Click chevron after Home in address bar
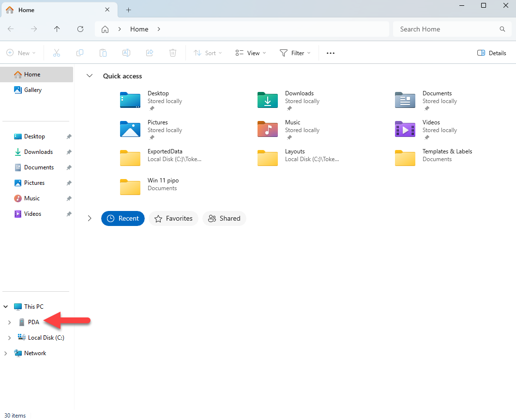 pos(159,29)
